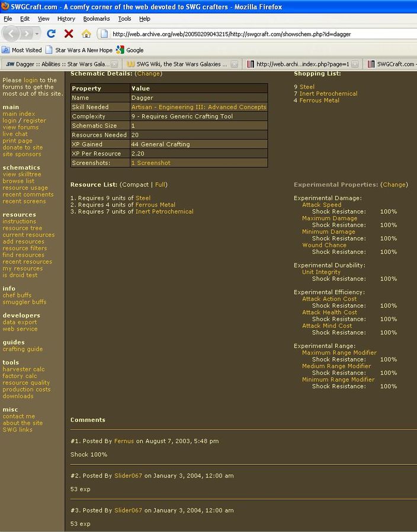Open the 1 Screenshot link
This screenshot has width=417, height=532.
point(150,163)
